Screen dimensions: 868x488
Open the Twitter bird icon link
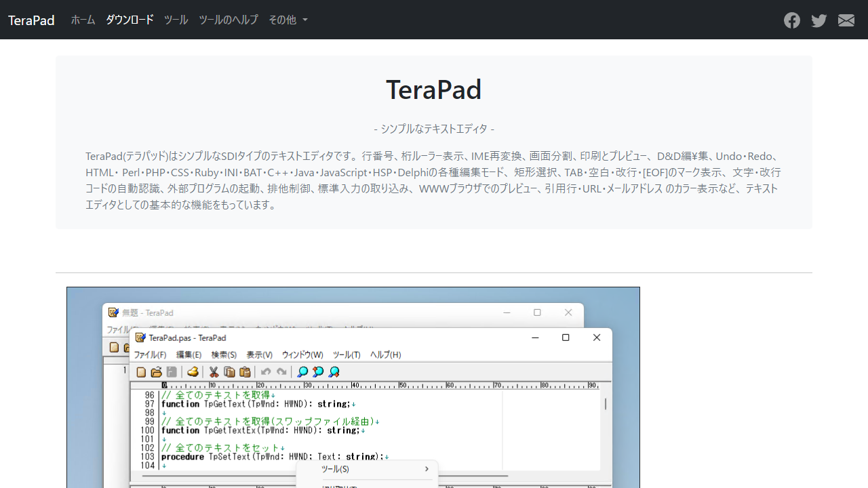pyautogui.click(x=819, y=20)
